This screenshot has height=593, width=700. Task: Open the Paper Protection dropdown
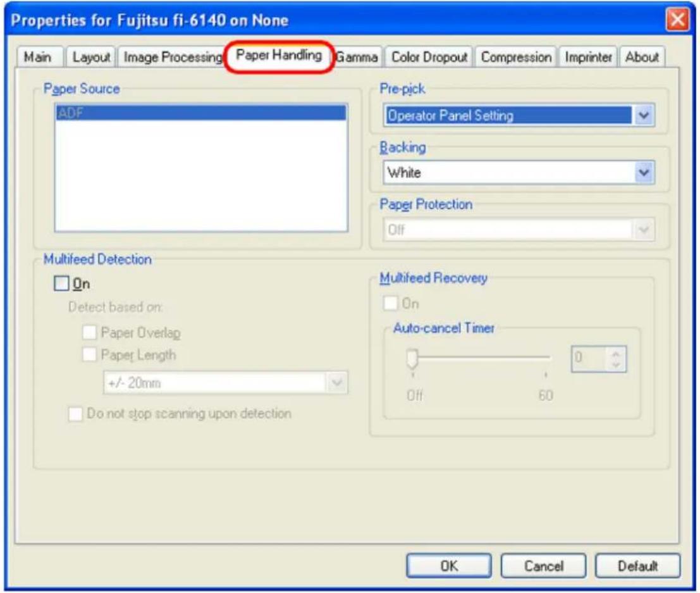(519, 230)
